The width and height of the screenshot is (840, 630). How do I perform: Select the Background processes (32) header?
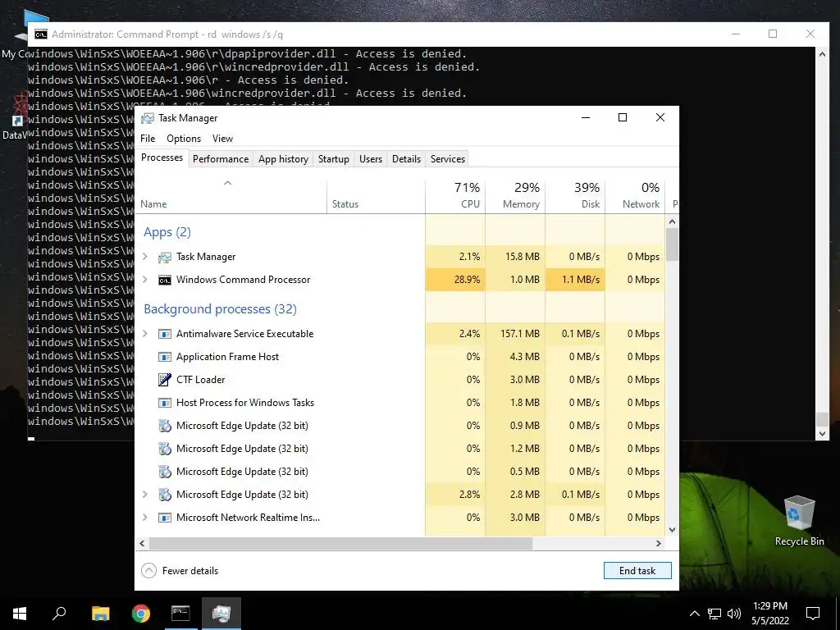[220, 309]
